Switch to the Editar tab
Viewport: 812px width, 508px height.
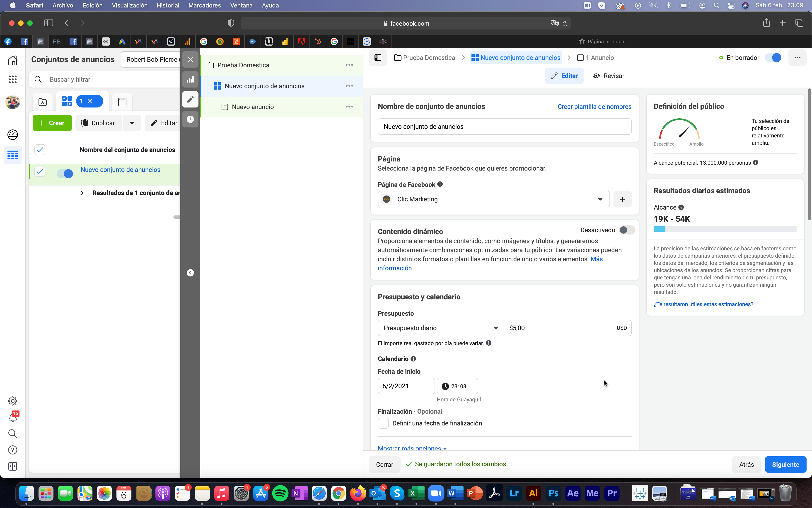pyautogui.click(x=564, y=76)
